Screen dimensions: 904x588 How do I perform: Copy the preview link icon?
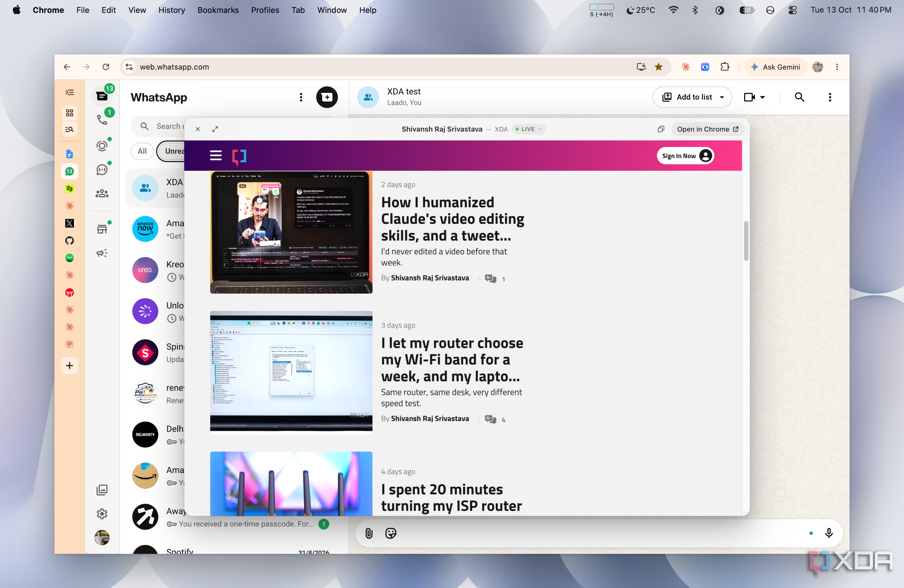click(x=661, y=129)
